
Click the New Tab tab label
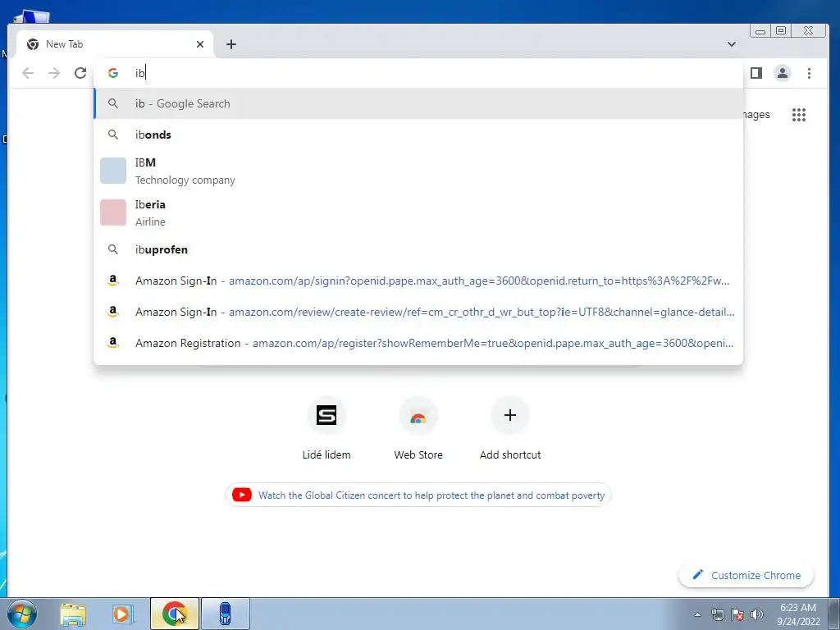click(64, 44)
